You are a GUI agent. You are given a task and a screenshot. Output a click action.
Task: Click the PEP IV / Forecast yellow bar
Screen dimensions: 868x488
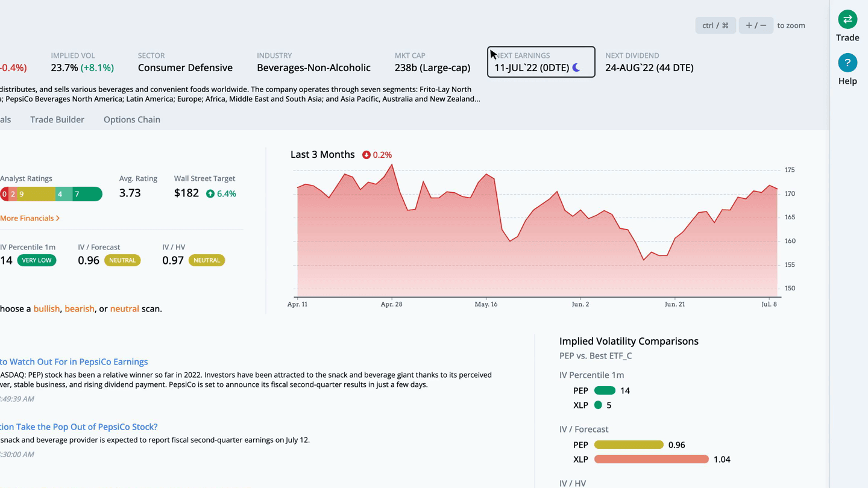[629, 445]
